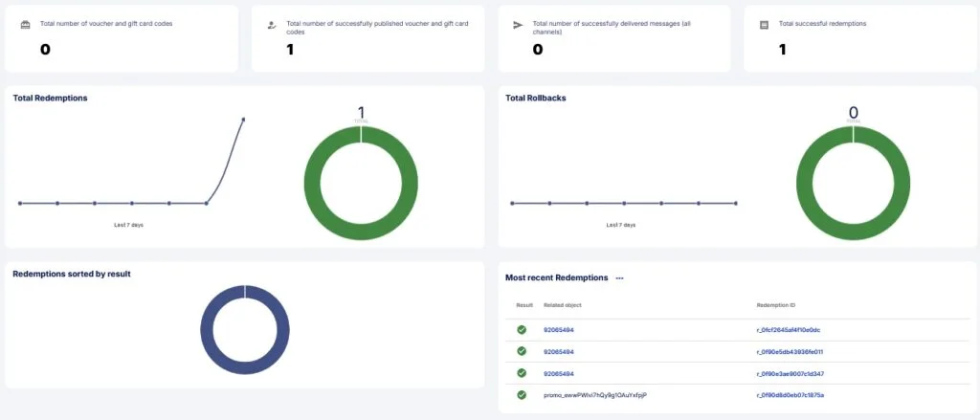980x420 pixels.
Task: Click success checkmark for r_0f90e3ae9007c1d347 row
Action: [x=522, y=373]
